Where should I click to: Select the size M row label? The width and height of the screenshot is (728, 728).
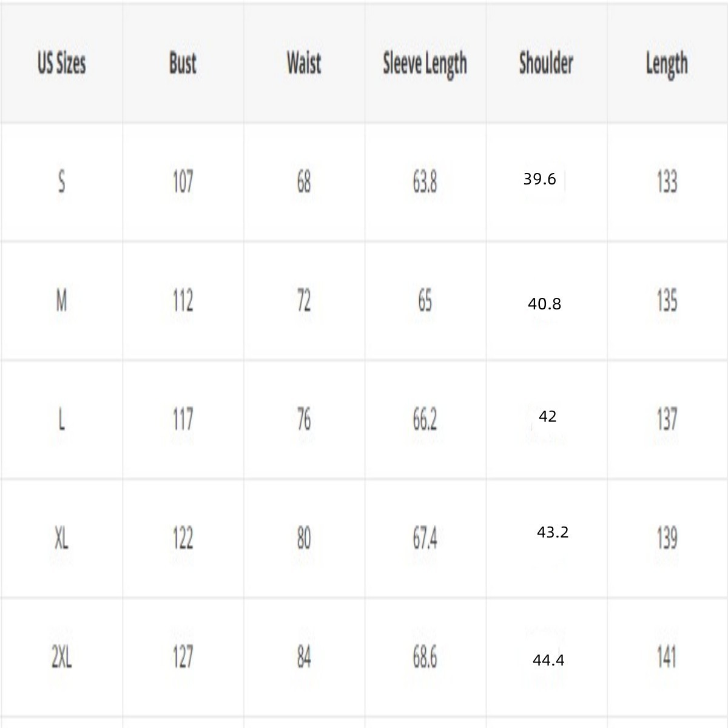click(61, 300)
